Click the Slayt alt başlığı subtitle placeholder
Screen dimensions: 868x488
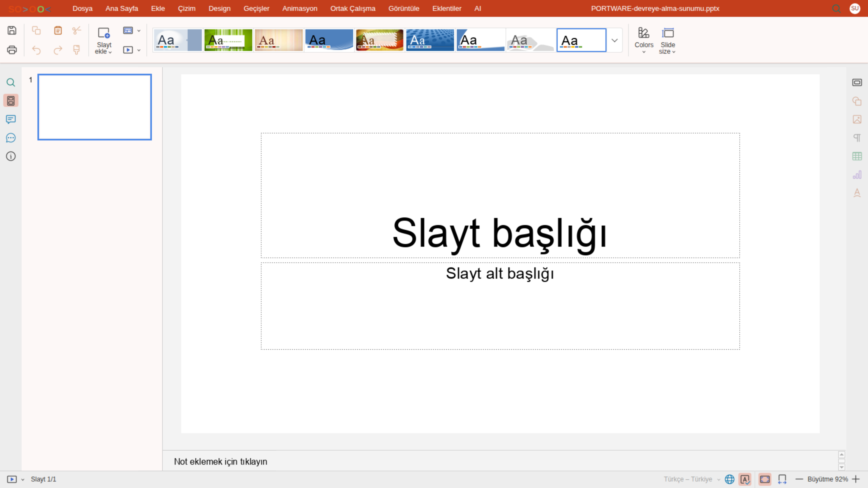[x=500, y=306]
